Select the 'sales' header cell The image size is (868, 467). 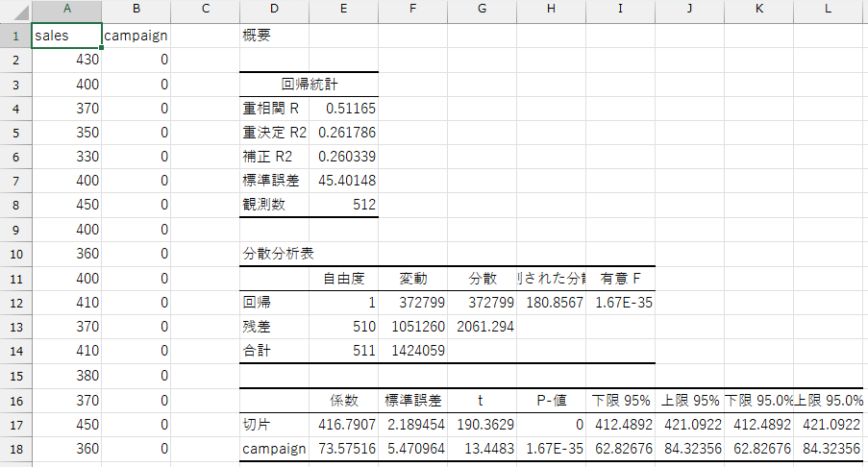(66, 36)
